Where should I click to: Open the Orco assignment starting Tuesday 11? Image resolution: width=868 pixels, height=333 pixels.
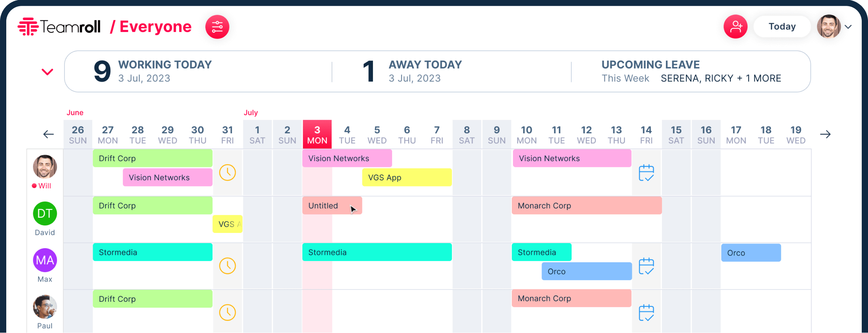pyautogui.click(x=586, y=271)
